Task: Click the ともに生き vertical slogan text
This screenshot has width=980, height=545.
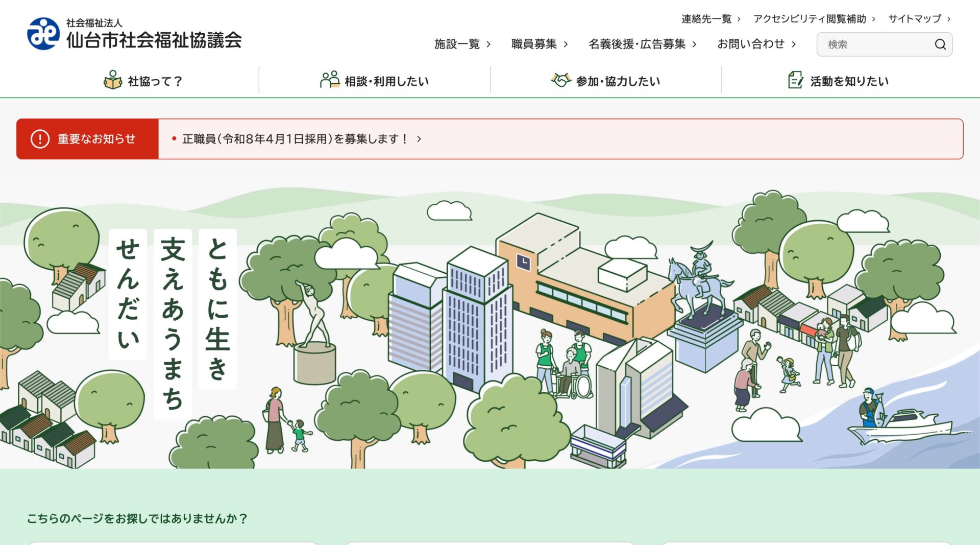Action: [217, 309]
